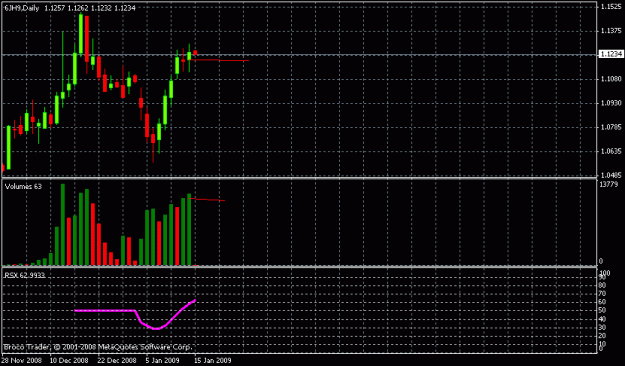This screenshot has height=366, width=625.
Task: Click the 70 level on RSX scale
Action: (x=603, y=294)
